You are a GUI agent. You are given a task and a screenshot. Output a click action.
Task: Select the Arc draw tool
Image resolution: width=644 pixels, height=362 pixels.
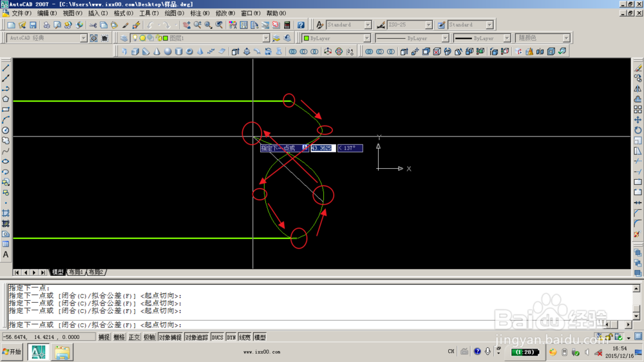(6, 120)
